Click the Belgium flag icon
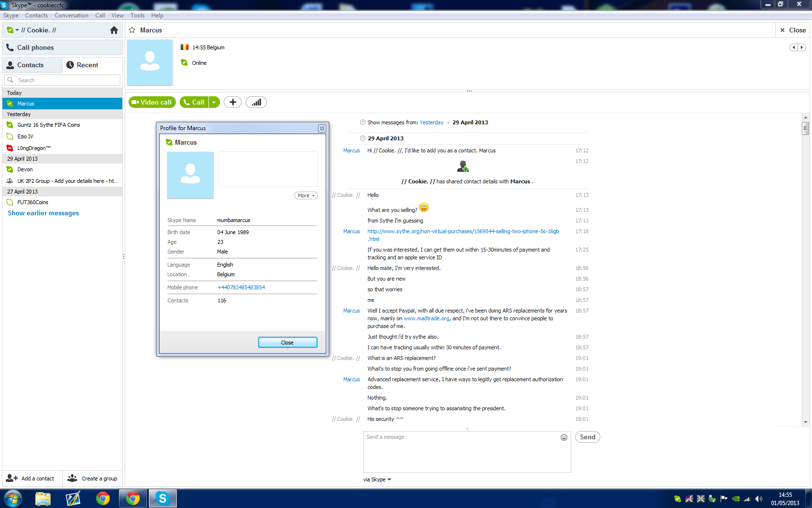This screenshot has height=508, width=812. pos(185,47)
